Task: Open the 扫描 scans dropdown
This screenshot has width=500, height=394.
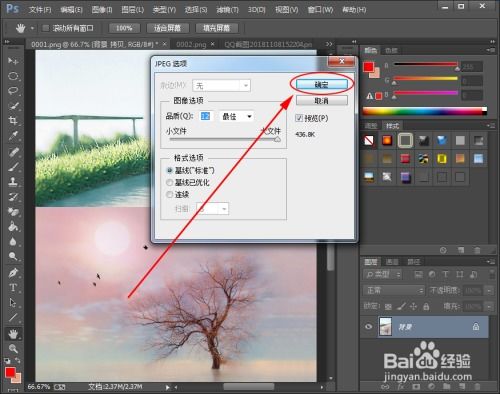Action: tap(212, 209)
